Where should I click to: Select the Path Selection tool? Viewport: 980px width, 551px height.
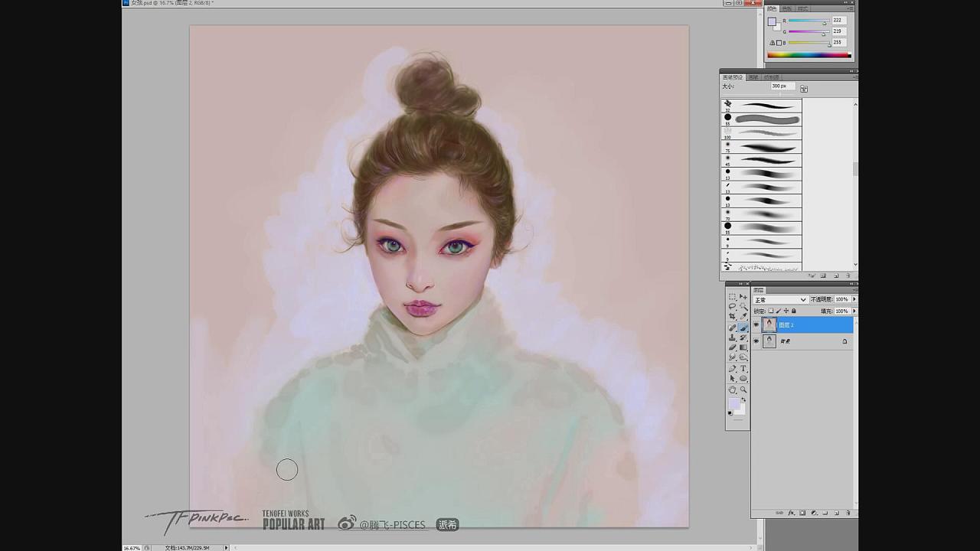[732, 378]
